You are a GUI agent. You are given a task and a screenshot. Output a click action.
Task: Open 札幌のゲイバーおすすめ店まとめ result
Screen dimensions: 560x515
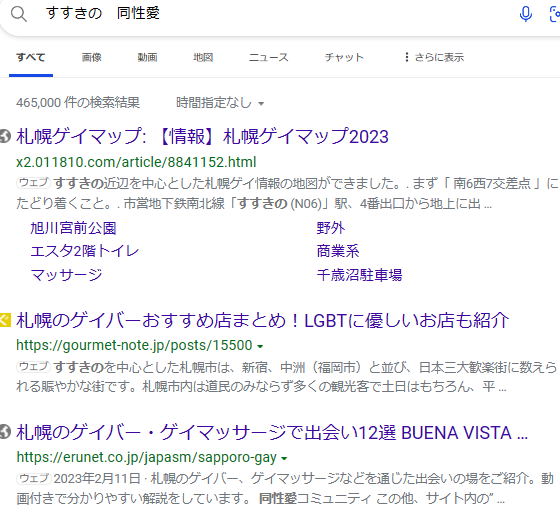pyautogui.click(x=262, y=320)
